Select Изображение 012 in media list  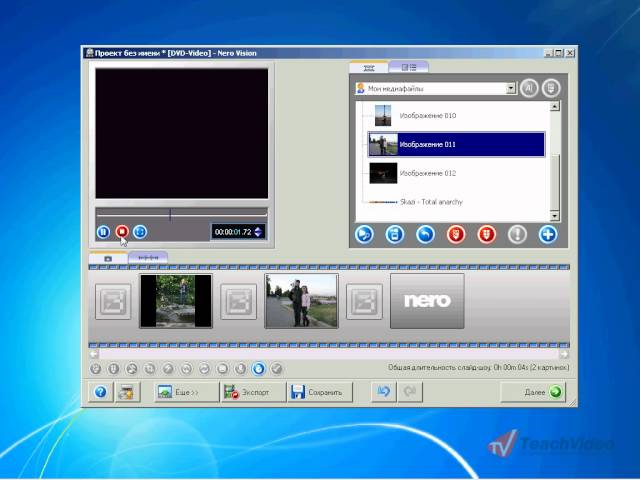click(427, 173)
